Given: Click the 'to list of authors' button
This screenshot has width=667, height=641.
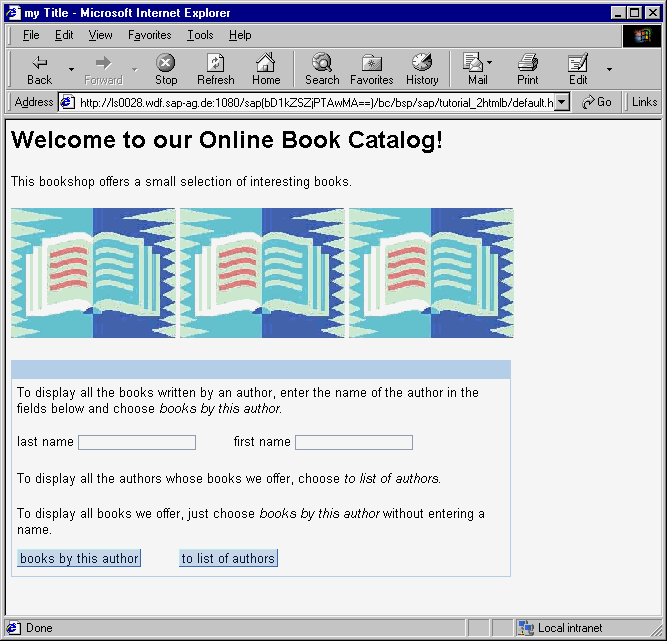Looking at the screenshot, I should point(228,558).
